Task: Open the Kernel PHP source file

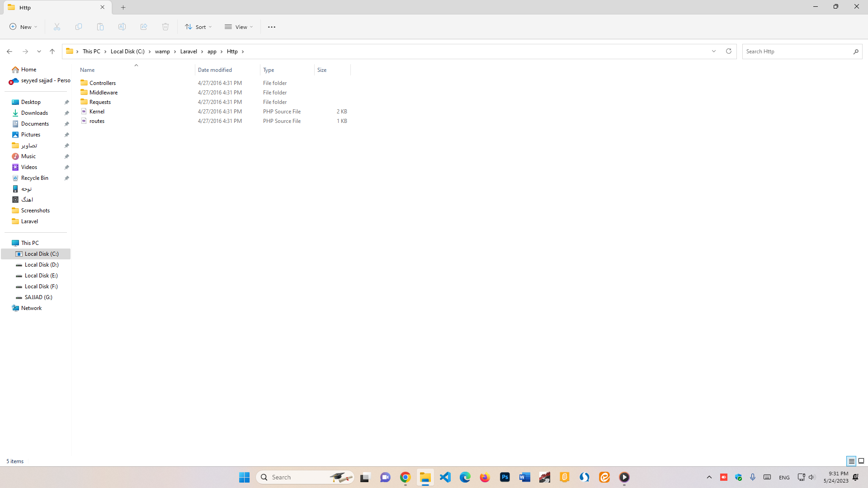Action: pyautogui.click(x=97, y=111)
